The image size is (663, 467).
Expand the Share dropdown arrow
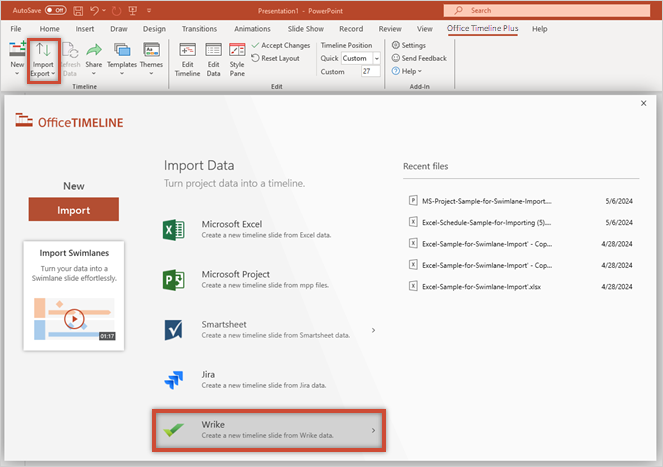click(94, 74)
